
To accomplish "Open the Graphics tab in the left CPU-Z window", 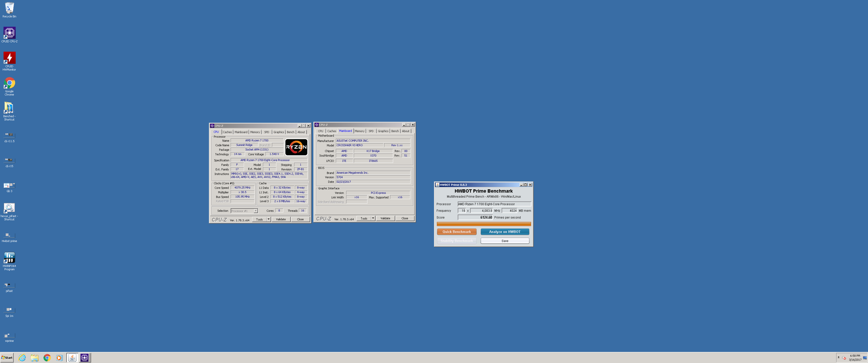I will tap(279, 132).
